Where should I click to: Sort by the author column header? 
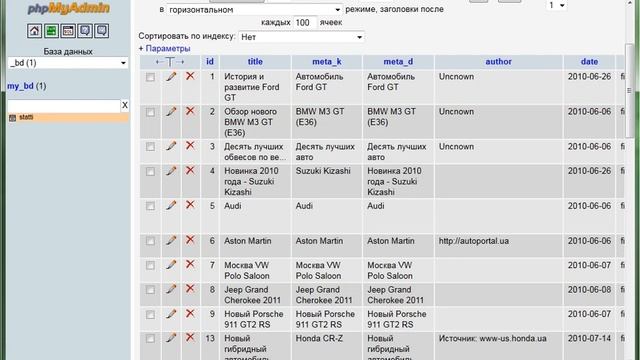(x=498, y=62)
